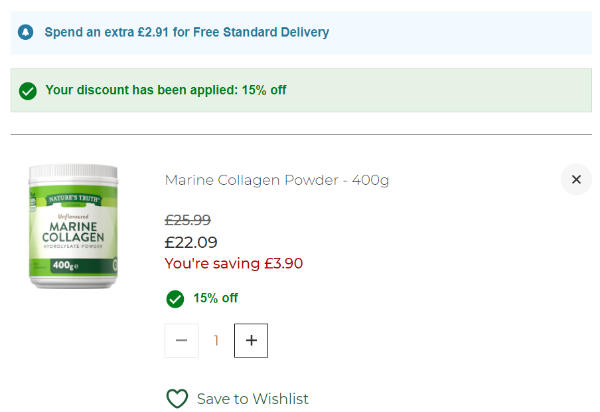Click the discount applied message text
The height and width of the screenshot is (412, 600).
pyautogui.click(x=166, y=90)
